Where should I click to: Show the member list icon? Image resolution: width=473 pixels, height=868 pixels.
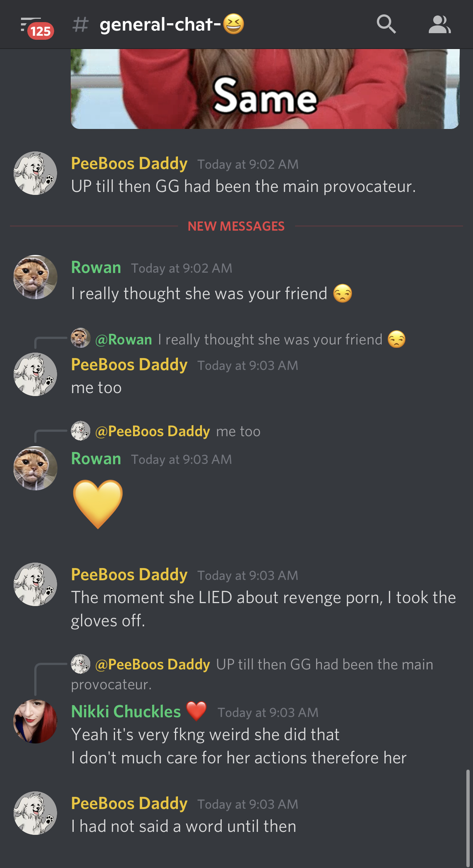[439, 24]
